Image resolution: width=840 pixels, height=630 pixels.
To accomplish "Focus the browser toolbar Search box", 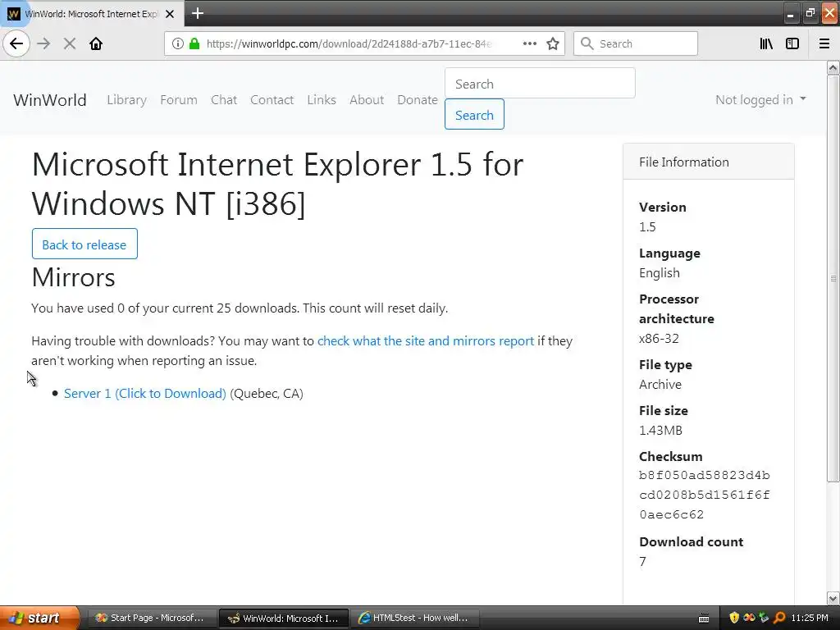I will click(636, 43).
